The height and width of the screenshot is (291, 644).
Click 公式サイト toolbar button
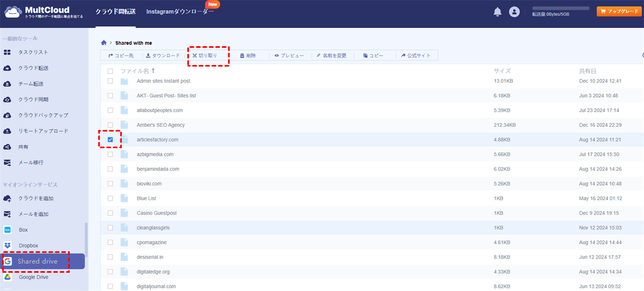(x=415, y=55)
